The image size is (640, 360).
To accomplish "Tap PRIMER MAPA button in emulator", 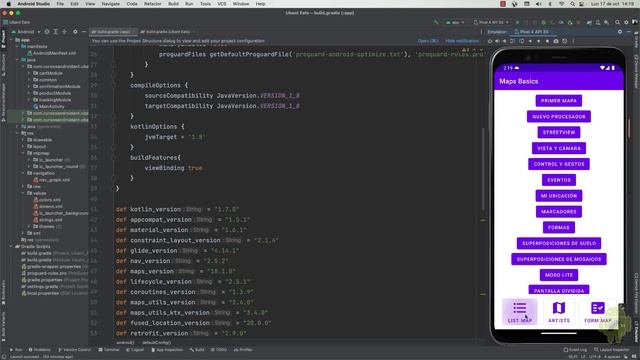I will pos(559,101).
